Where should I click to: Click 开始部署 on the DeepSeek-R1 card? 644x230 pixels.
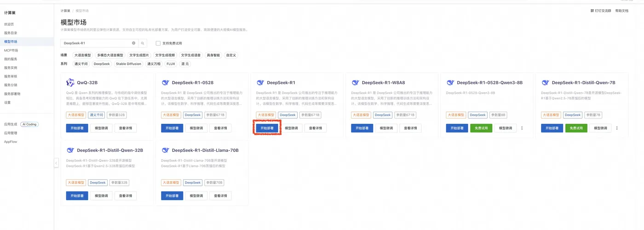pyautogui.click(x=267, y=128)
